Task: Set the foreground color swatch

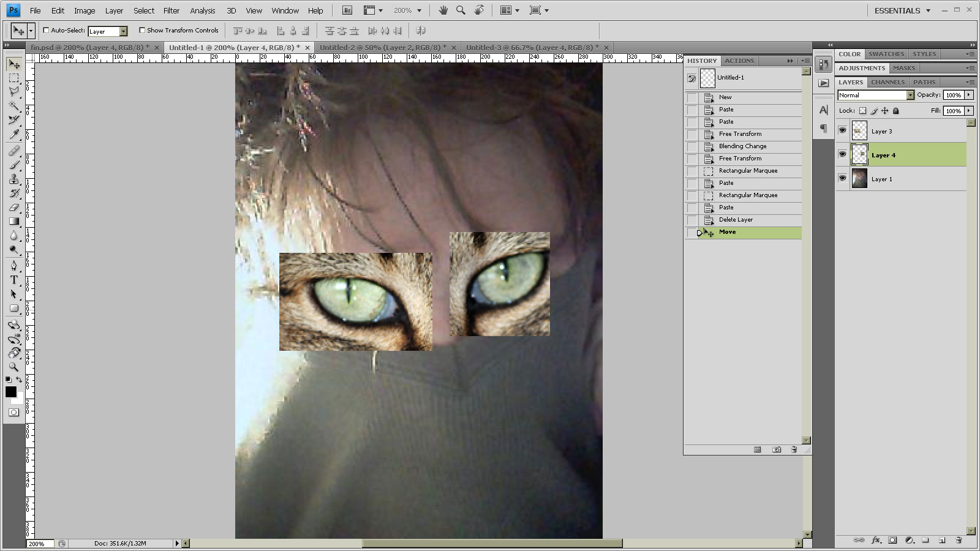Action: (x=10, y=392)
